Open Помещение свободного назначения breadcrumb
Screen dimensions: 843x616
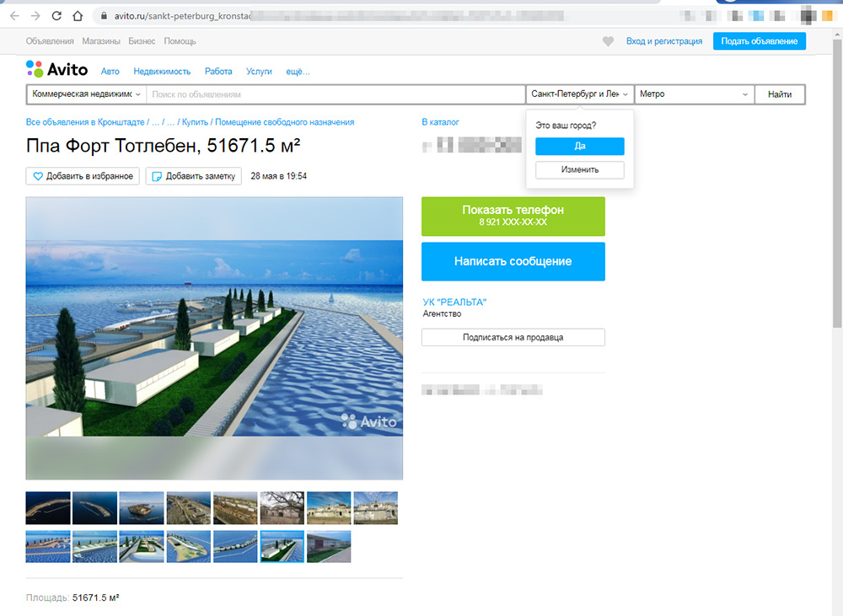pyautogui.click(x=284, y=122)
